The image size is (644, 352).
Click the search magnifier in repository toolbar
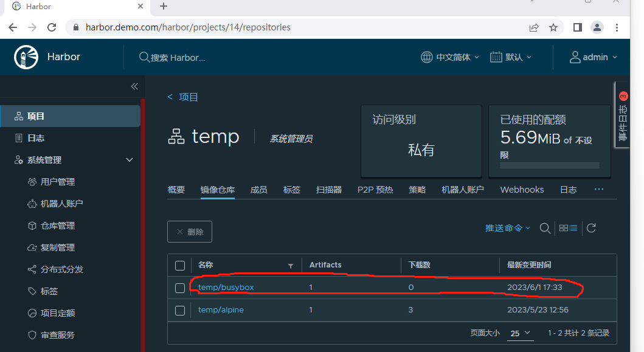tap(545, 229)
